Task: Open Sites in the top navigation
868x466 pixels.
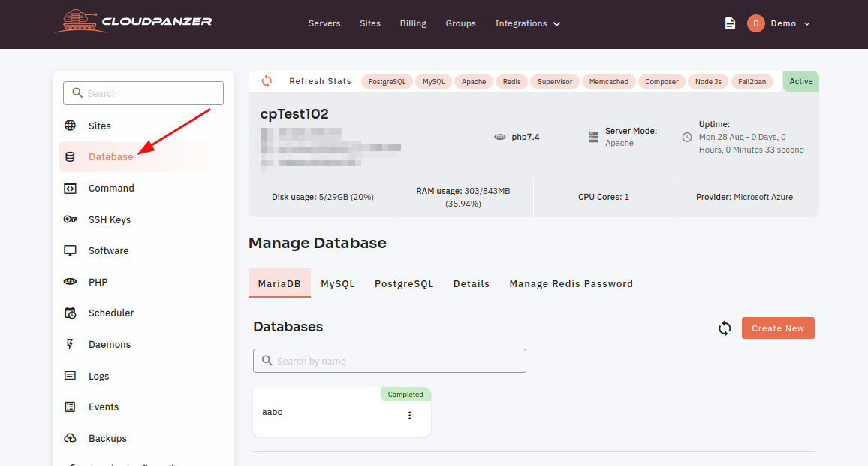Action: point(369,23)
